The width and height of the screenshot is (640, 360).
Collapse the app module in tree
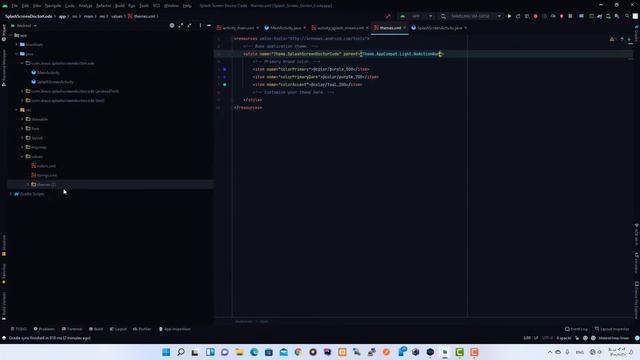11,36
